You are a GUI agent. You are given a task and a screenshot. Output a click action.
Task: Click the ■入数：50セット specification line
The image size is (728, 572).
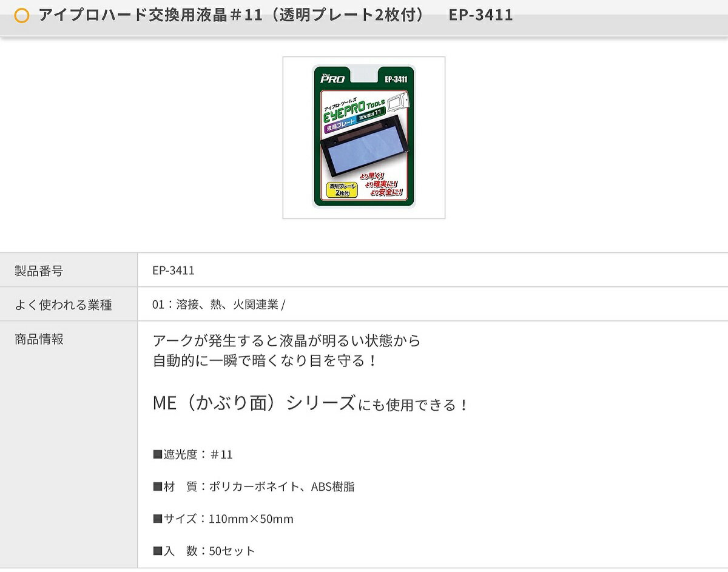click(x=204, y=551)
